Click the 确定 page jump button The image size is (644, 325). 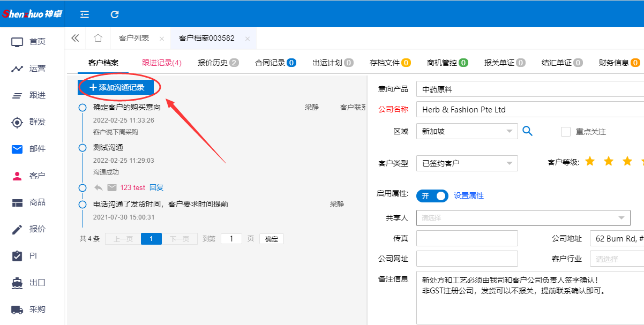(x=272, y=239)
